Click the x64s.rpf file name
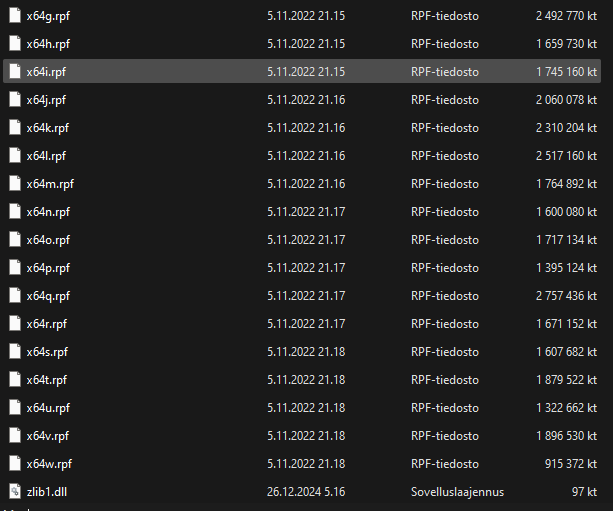Viewport: 613px width, 511px height. tap(47, 351)
